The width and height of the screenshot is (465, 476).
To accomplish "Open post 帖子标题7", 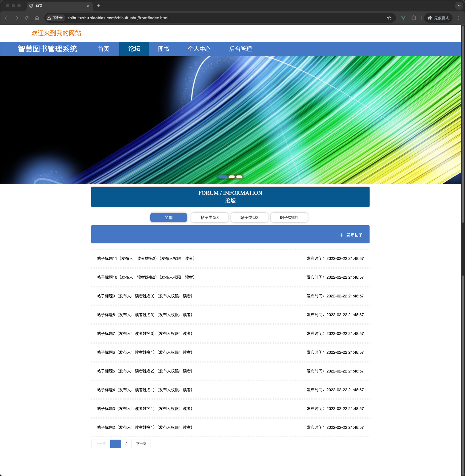I will [230, 334].
